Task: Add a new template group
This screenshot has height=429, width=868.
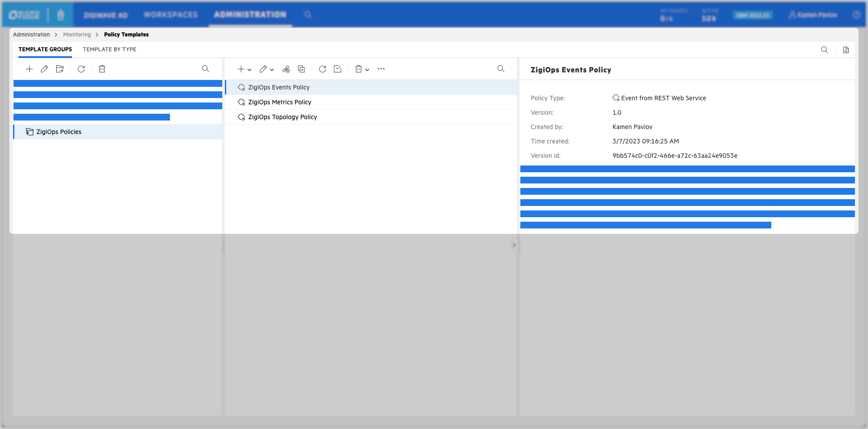Action: tap(29, 69)
